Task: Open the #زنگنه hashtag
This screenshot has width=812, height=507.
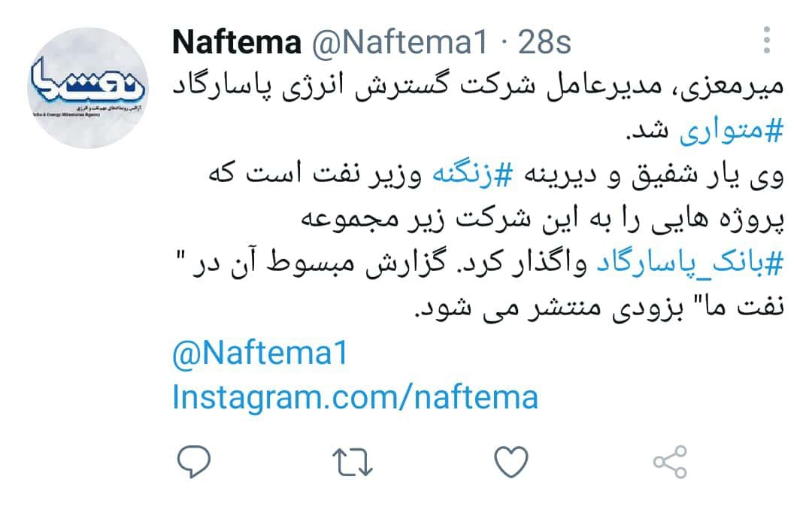Action: click(x=472, y=175)
